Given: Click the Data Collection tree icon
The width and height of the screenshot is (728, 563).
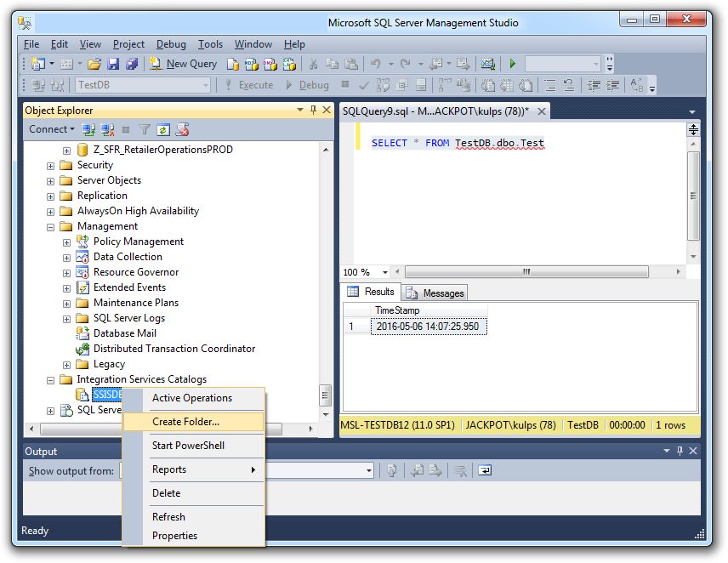Looking at the screenshot, I should coord(82,257).
